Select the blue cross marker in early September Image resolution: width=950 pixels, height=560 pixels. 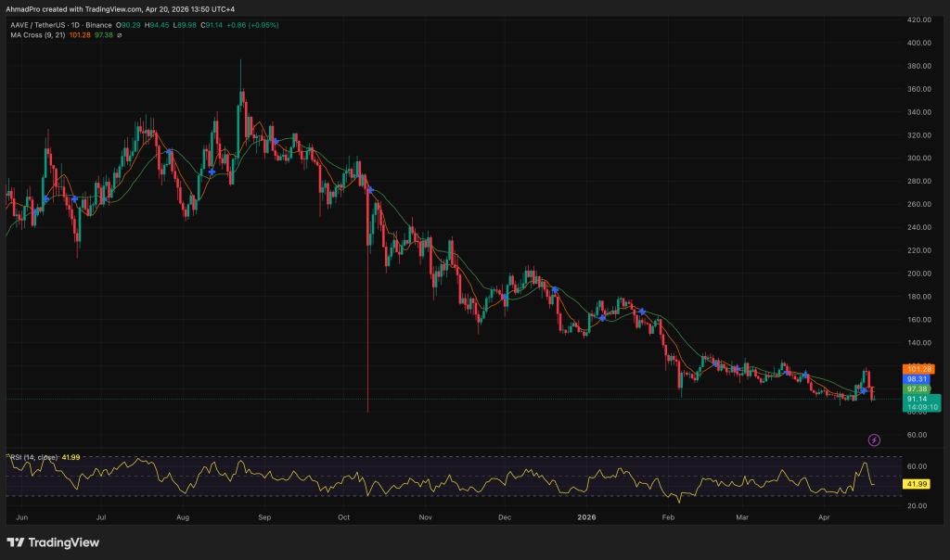pos(275,141)
